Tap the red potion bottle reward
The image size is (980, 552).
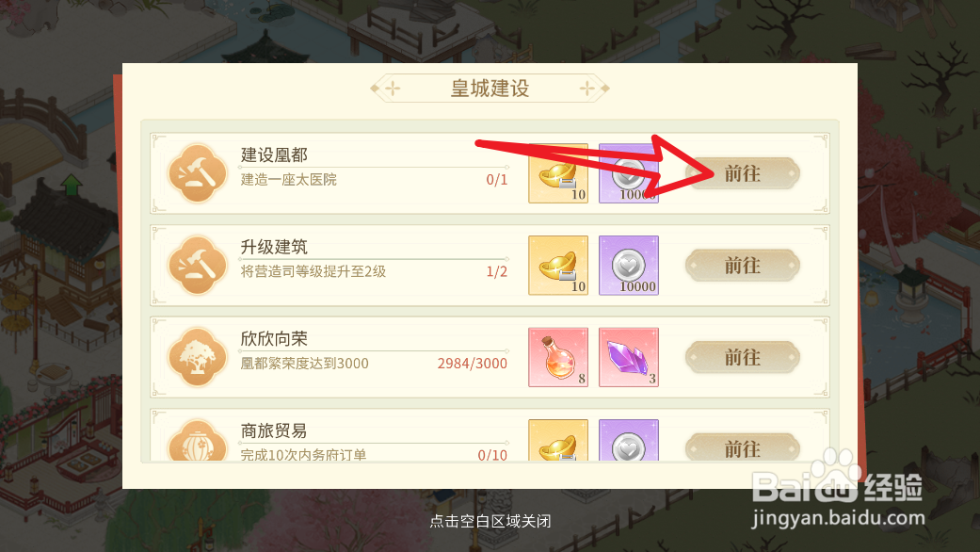(558, 357)
